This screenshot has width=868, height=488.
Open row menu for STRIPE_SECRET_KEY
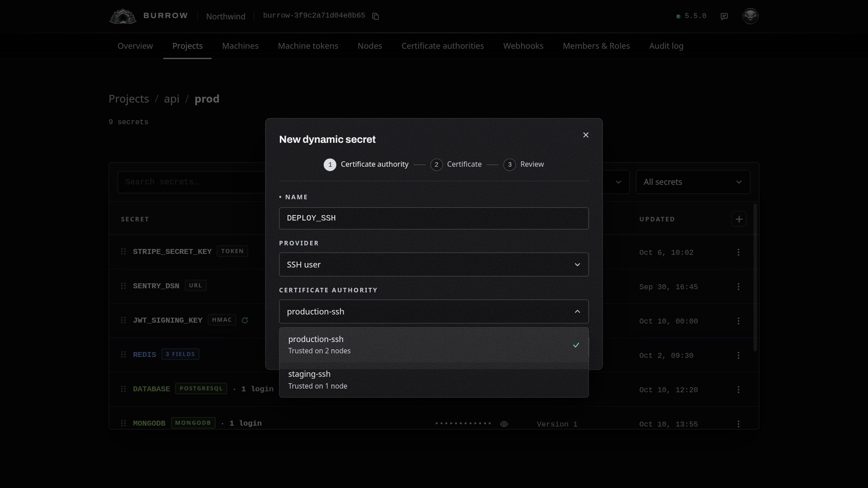(x=739, y=252)
